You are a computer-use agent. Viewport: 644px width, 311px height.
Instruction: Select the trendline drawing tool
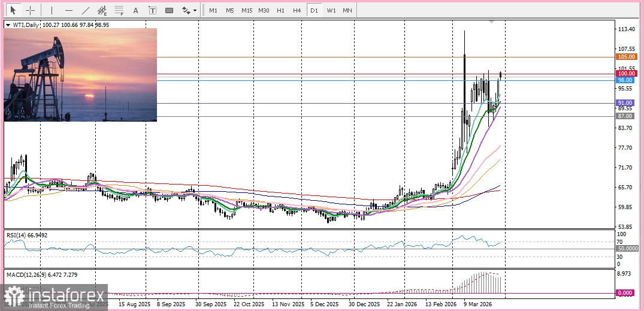(85, 10)
